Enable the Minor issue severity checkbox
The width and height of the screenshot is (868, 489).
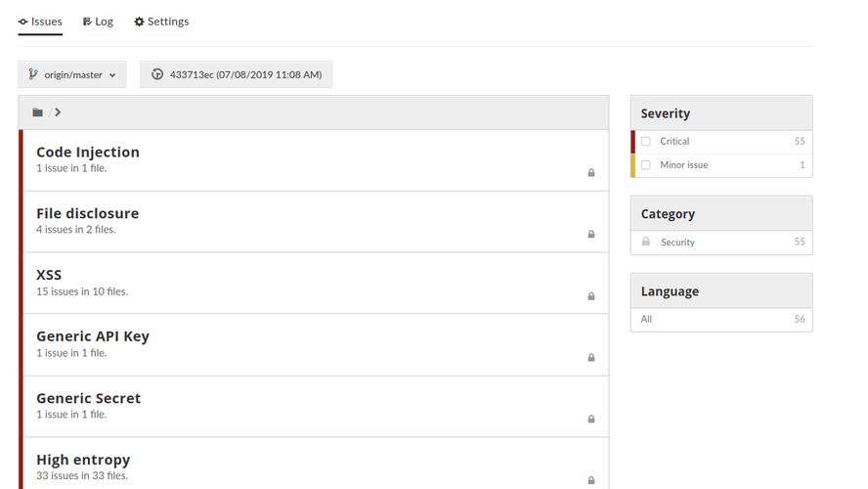pos(645,165)
